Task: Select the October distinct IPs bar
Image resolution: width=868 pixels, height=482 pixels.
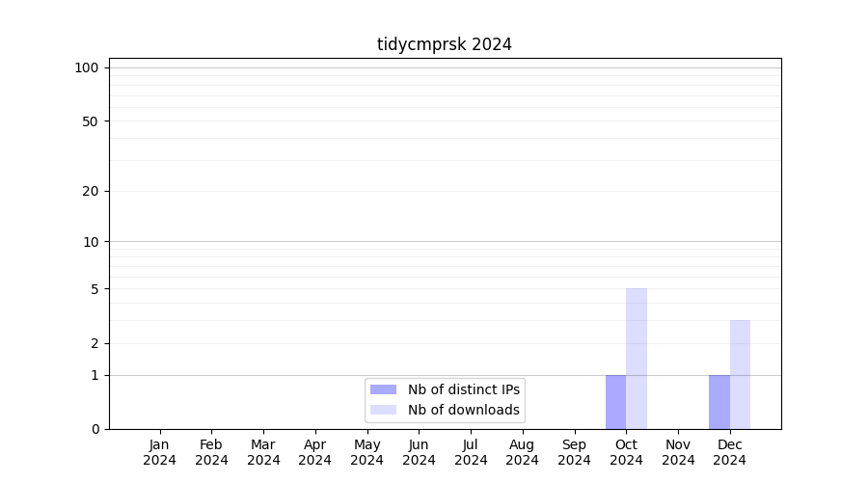Action: tap(615, 402)
